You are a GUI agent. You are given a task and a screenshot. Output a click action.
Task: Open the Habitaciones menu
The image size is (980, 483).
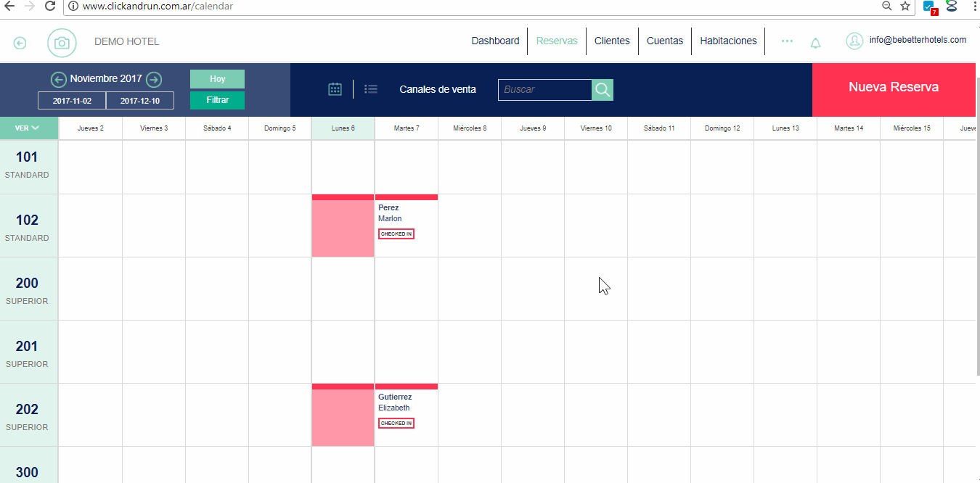(x=728, y=41)
